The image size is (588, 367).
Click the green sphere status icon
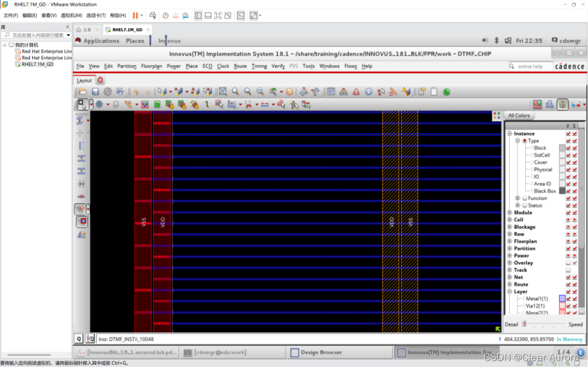[446, 91]
